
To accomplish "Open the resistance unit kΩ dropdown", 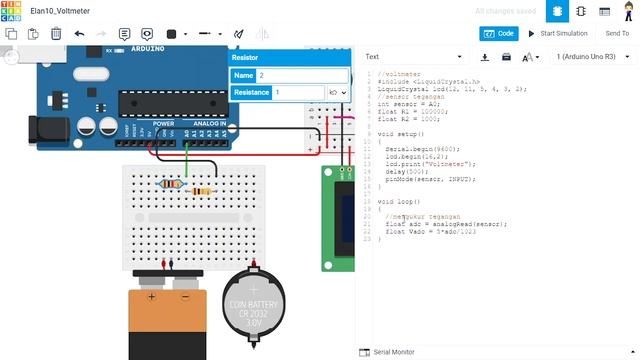I will tap(338, 93).
